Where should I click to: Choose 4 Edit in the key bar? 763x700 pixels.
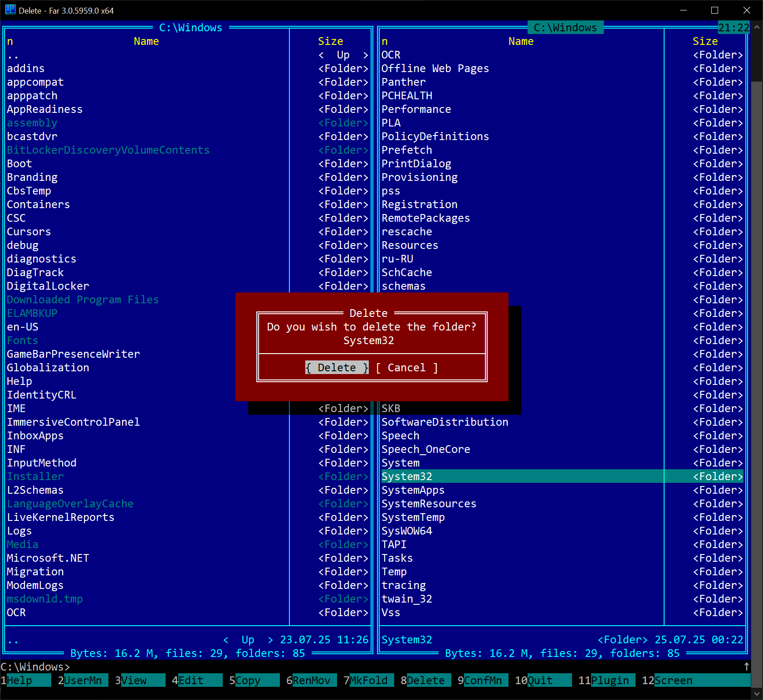[197, 681]
